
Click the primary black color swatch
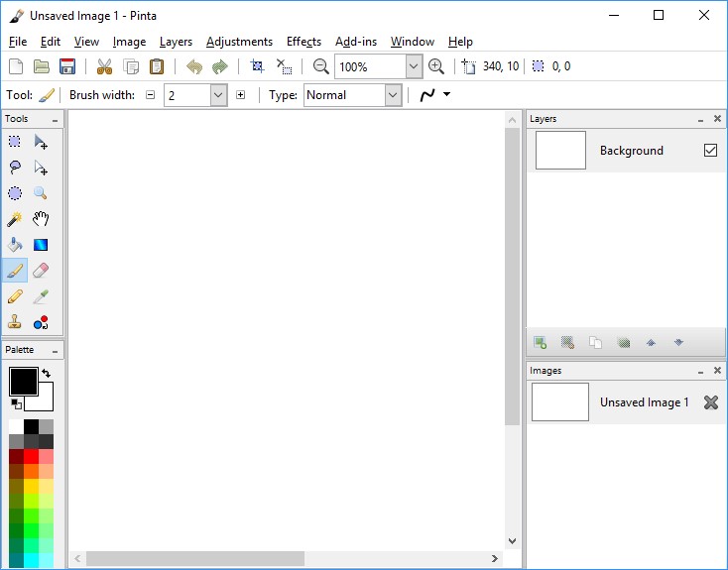point(23,382)
